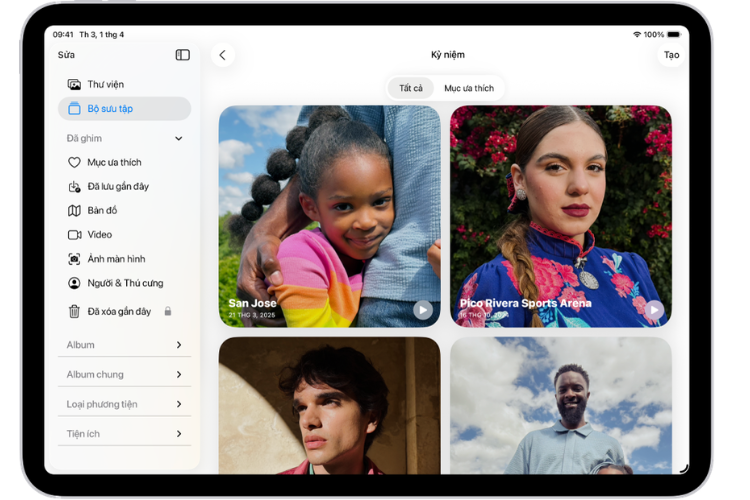The height and width of the screenshot is (500, 750).
Task: Open Bản đồ view
Action: 124,211
